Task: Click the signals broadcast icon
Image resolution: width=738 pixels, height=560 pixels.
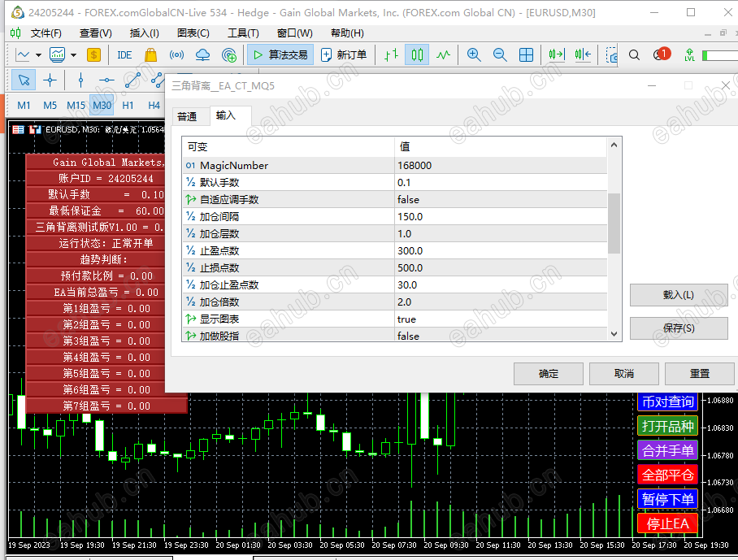Action: click(176, 55)
